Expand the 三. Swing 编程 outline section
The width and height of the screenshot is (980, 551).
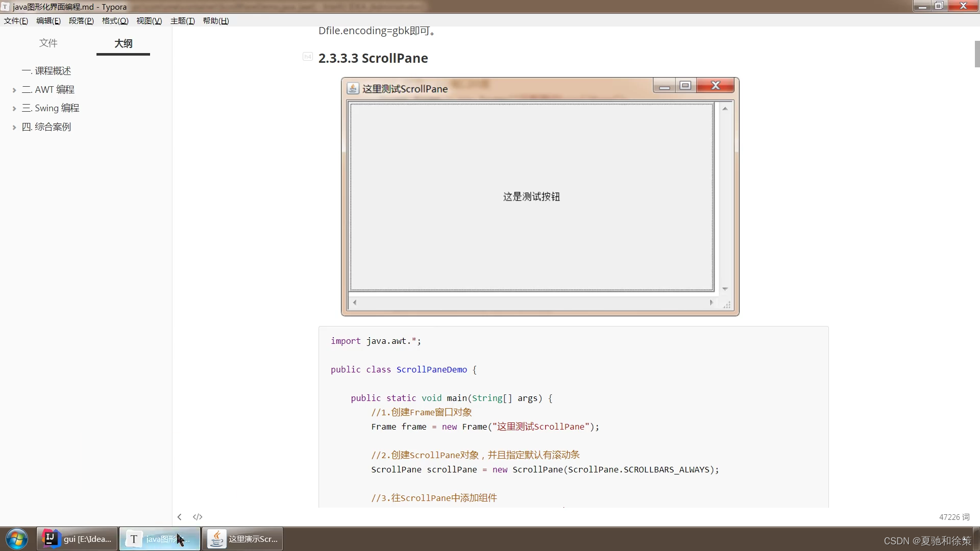coord(14,108)
